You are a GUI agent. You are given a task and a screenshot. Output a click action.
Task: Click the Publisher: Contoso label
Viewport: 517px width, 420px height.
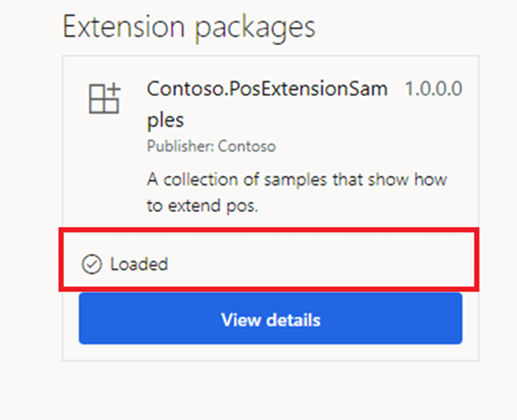[211, 146]
